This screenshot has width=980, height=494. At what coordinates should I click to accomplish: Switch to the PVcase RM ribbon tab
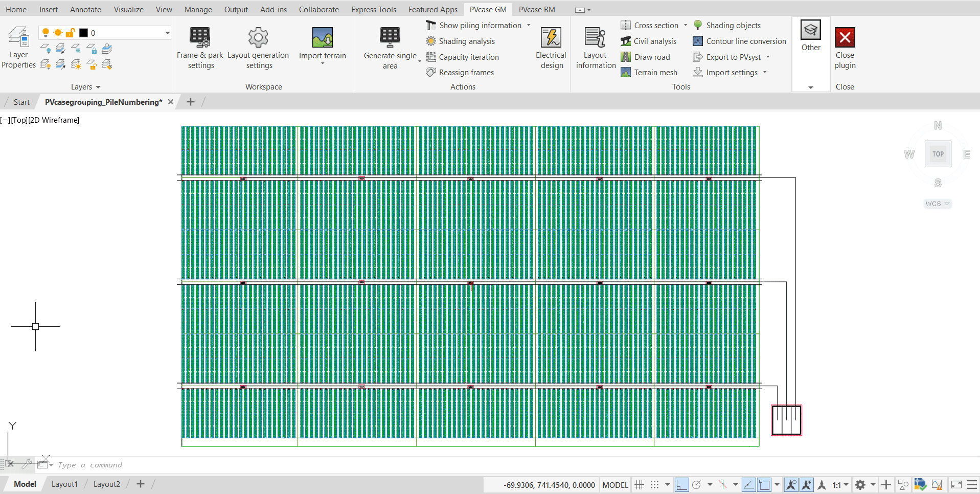536,9
